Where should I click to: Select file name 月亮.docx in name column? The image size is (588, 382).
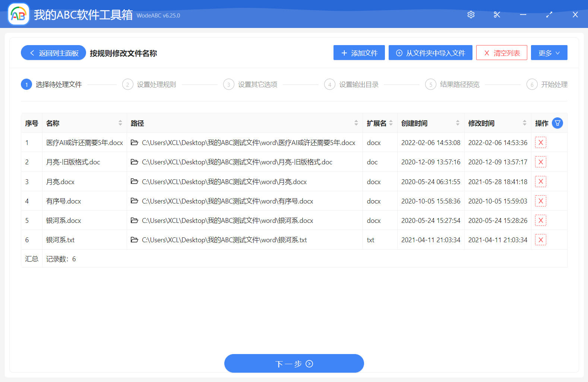[60, 181]
